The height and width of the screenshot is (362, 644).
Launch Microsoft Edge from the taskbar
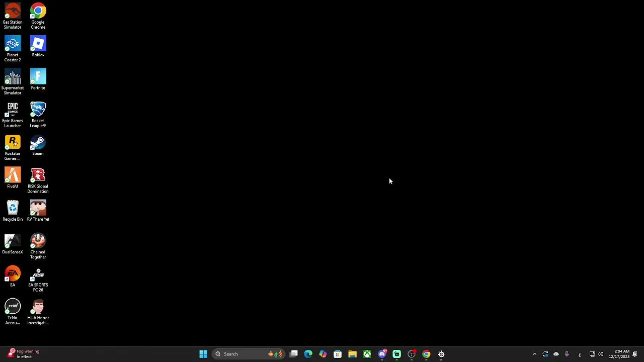(x=308, y=354)
